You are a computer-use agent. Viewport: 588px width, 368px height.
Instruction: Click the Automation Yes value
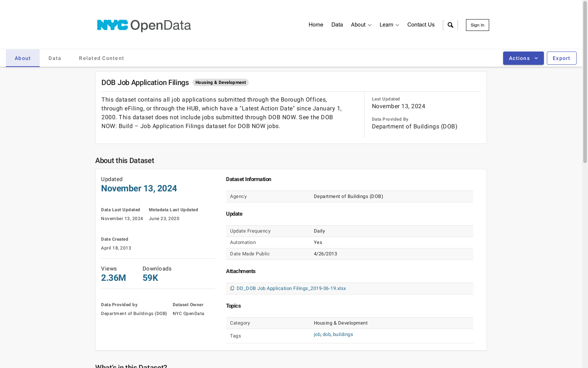[318, 243]
